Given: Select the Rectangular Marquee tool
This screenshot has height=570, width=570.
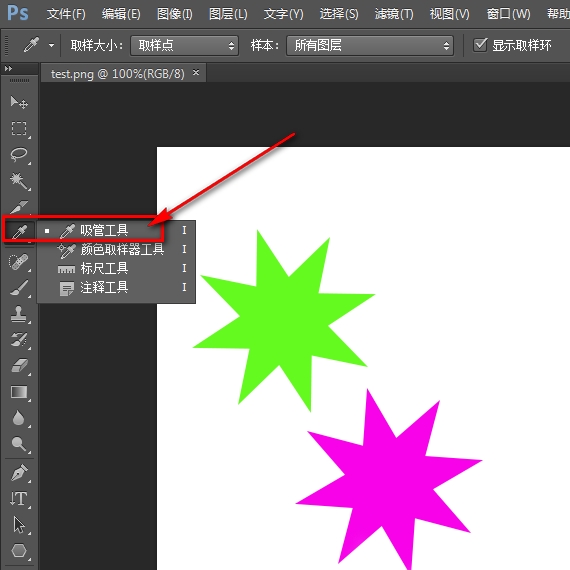Looking at the screenshot, I should pos(19,129).
